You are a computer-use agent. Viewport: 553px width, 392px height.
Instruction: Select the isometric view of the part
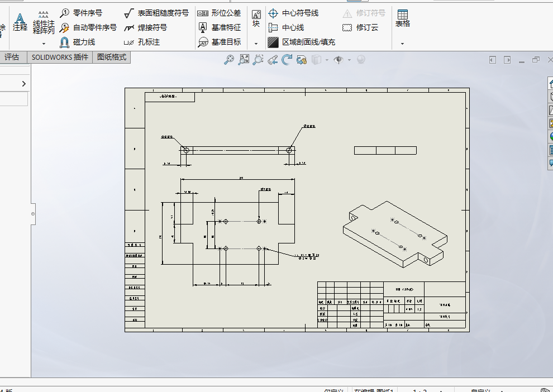click(395, 234)
